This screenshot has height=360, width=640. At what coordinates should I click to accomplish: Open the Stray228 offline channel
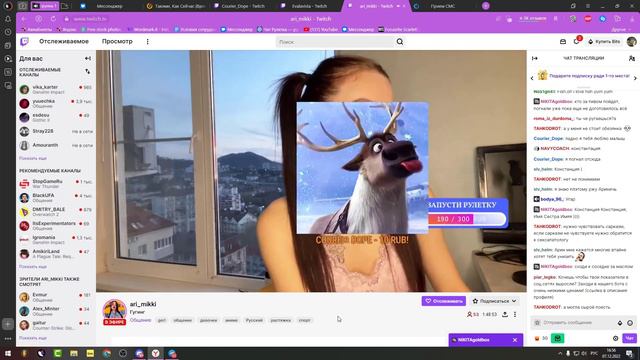click(56, 131)
